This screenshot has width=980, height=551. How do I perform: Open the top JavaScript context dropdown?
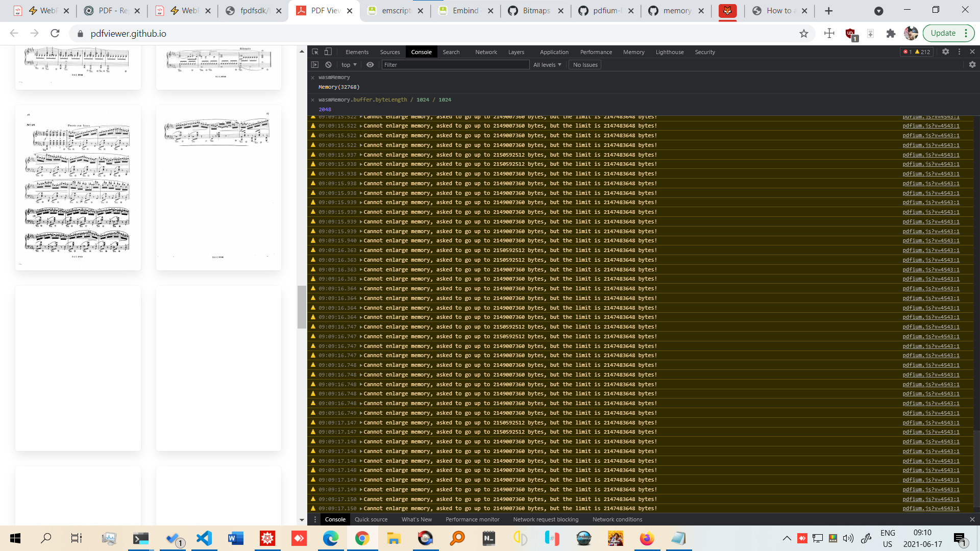(x=349, y=65)
